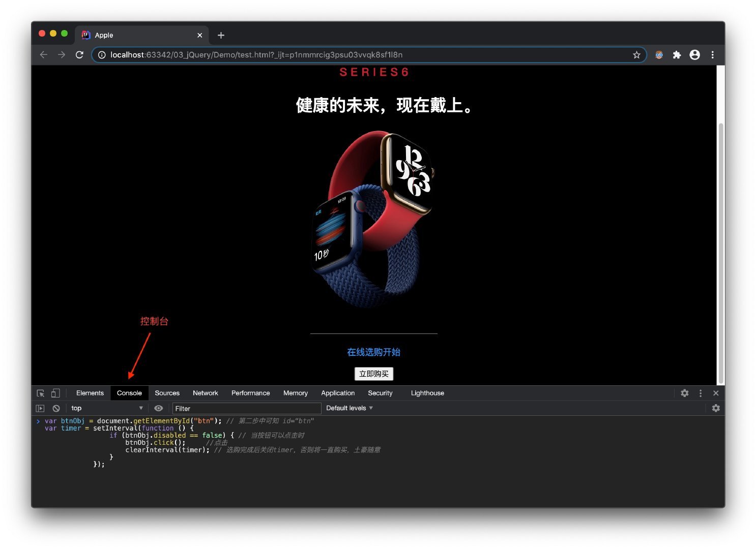This screenshot has height=549, width=756.
Task: Expand the Default levels dropdown
Action: tap(350, 408)
